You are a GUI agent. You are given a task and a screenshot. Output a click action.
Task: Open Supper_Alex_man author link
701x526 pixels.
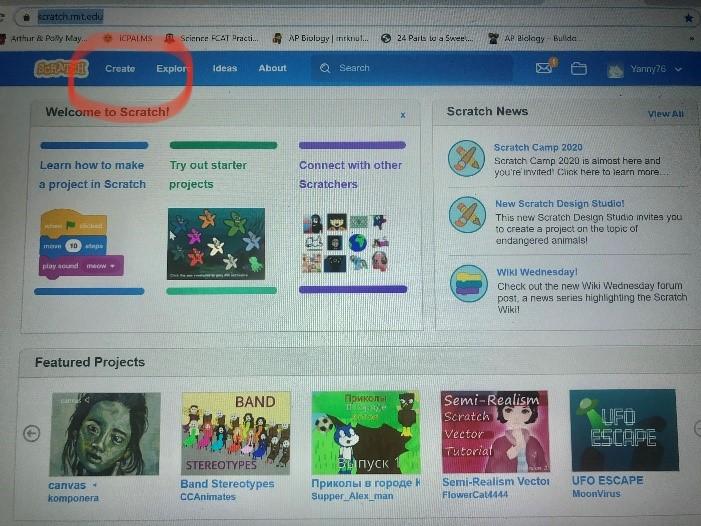point(352,496)
